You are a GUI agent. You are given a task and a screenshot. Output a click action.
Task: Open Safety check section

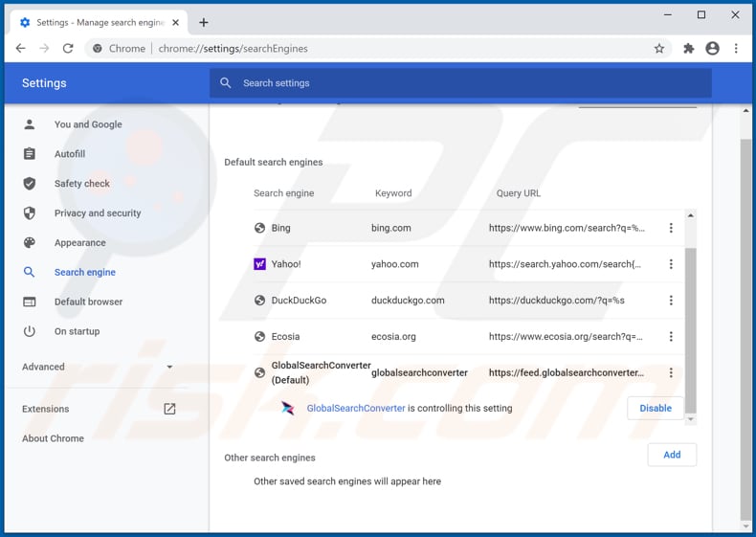pyautogui.click(x=82, y=184)
